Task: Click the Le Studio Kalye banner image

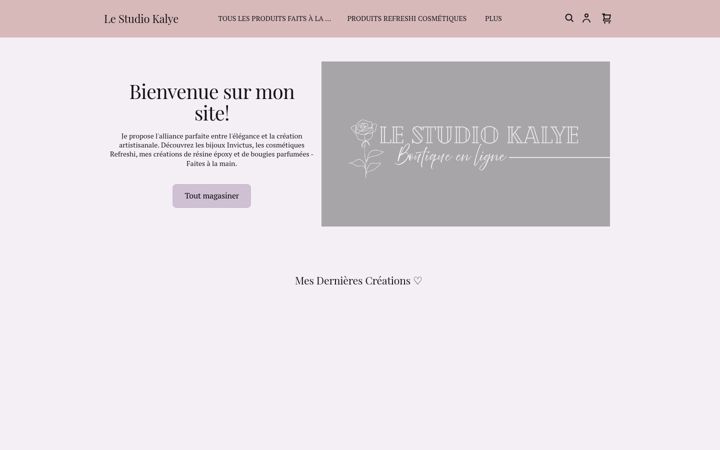Action: click(x=466, y=144)
